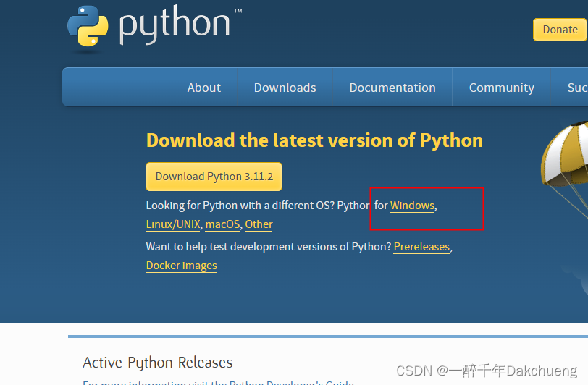Open the Documentation menu
This screenshot has width=588, height=385.
coord(392,88)
